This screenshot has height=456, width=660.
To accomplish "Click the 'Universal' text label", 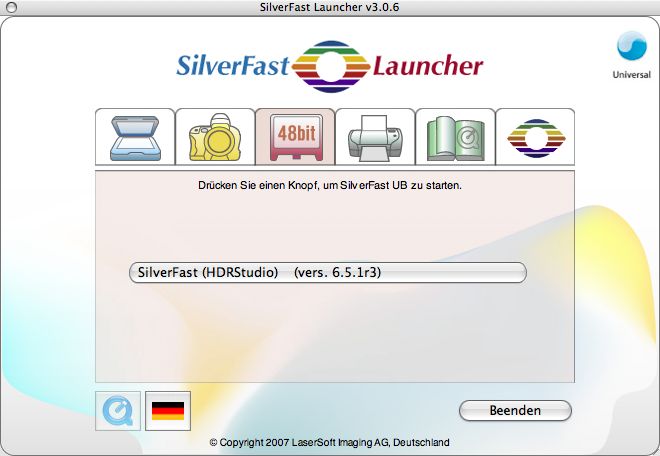I will click(631, 75).
